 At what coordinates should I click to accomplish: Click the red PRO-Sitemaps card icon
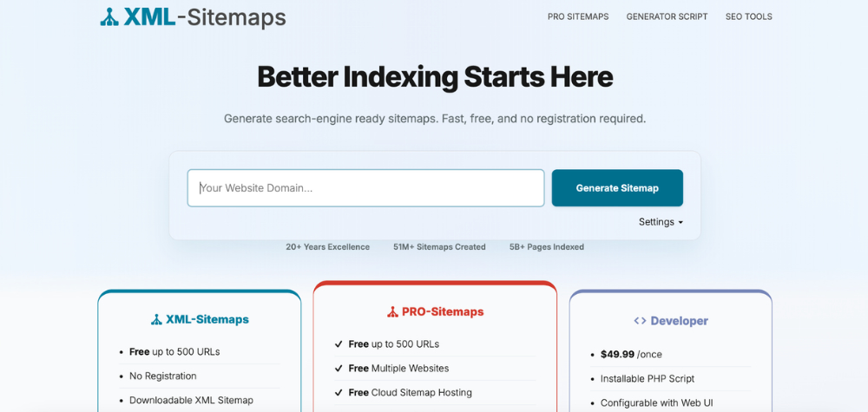392,312
